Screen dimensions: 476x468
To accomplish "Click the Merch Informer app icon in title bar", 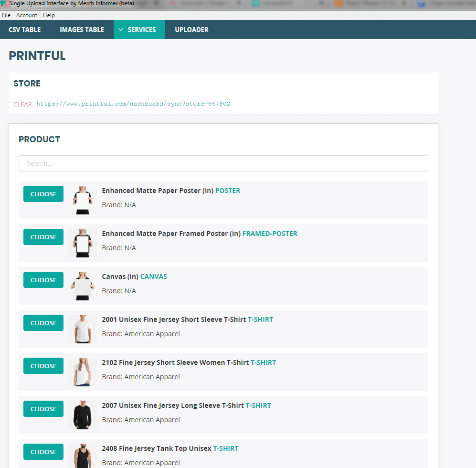I will pyautogui.click(x=3, y=3).
